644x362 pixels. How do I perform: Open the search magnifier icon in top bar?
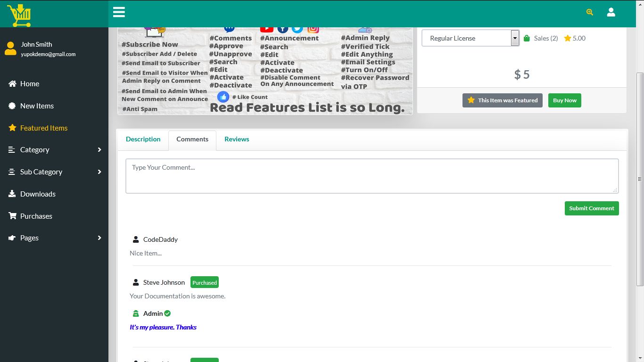(x=589, y=12)
